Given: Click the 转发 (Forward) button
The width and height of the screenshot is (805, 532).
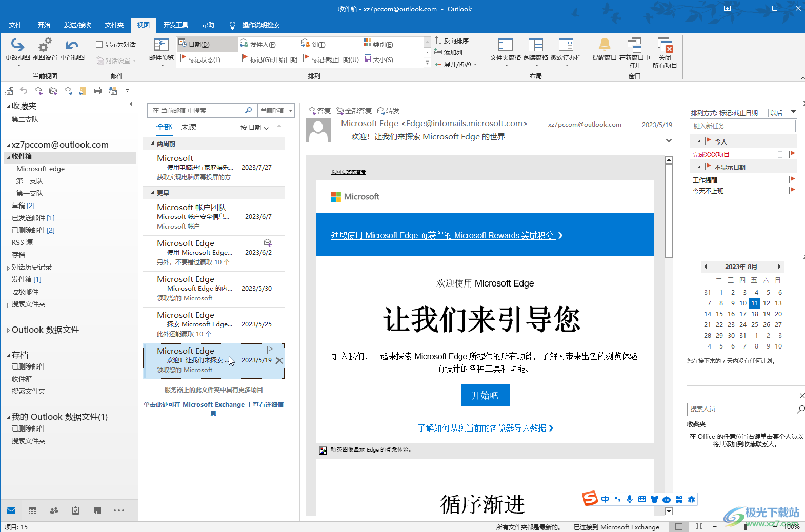Looking at the screenshot, I should pyautogui.click(x=388, y=111).
